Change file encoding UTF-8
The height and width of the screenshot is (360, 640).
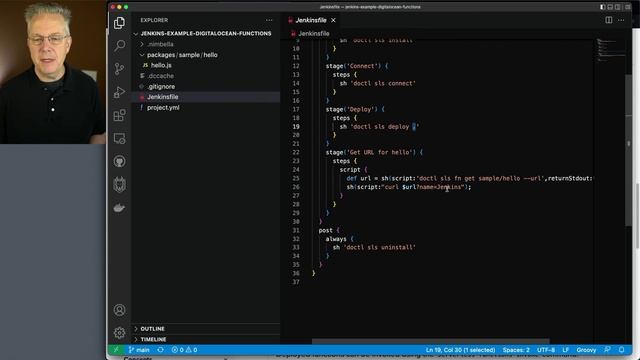pyautogui.click(x=546, y=350)
